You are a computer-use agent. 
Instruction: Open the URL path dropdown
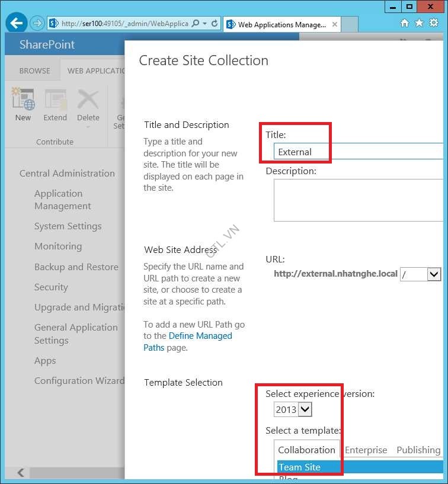pyautogui.click(x=434, y=274)
